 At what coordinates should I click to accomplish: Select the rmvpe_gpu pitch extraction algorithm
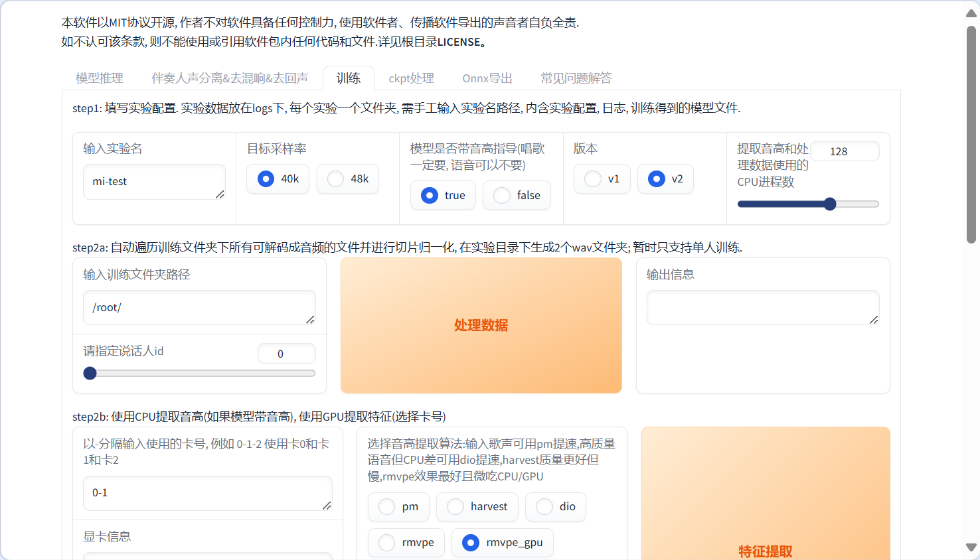coord(503,543)
